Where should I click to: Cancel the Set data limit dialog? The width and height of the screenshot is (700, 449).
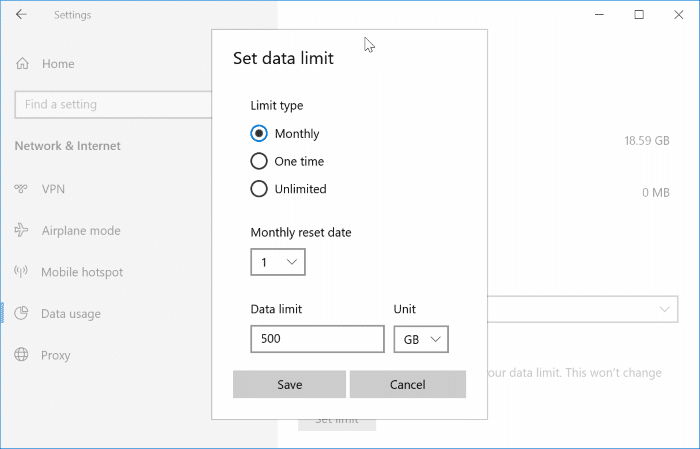pyautogui.click(x=407, y=385)
